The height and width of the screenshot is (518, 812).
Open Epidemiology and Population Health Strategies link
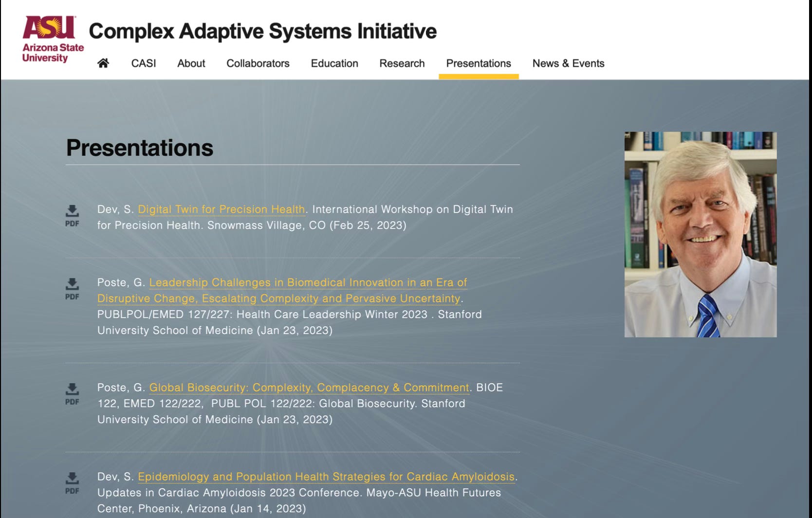tap(326, 477)
